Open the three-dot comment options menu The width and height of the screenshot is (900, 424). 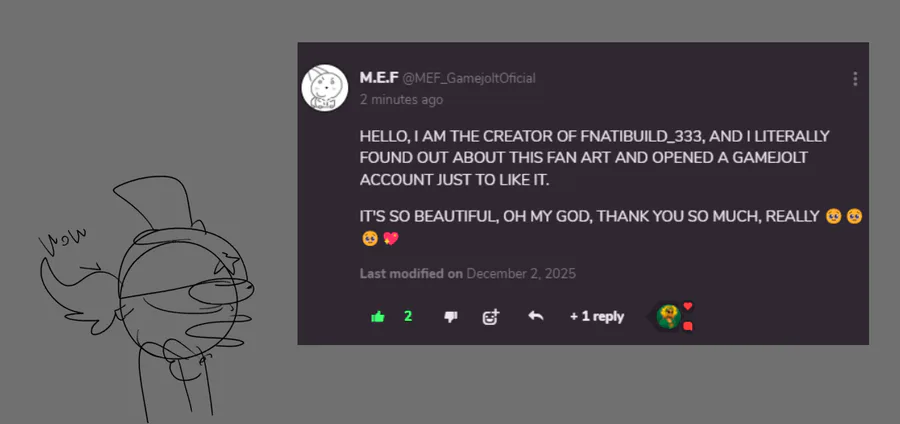coord(855,79)
